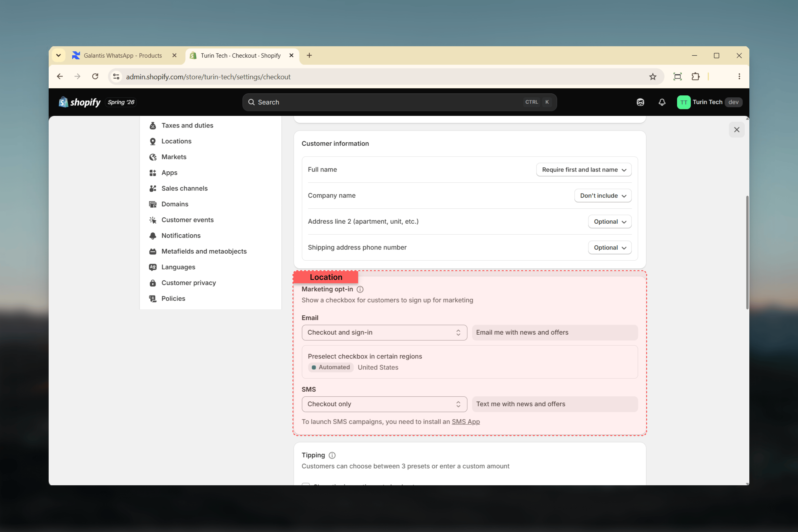Click the page vertical scrollbar
Viewport: 798px width, 532px height.
coord(747,253)
